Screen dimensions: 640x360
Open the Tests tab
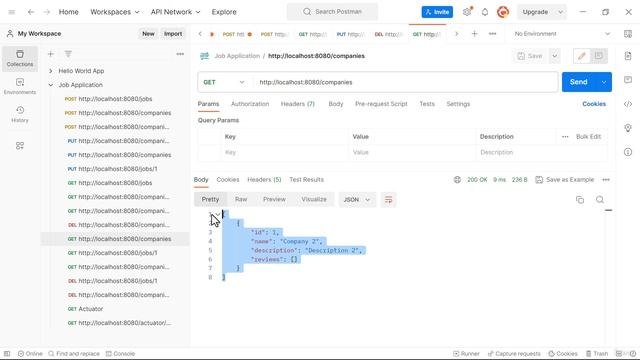pyautogui.click(x=427, y=104)
